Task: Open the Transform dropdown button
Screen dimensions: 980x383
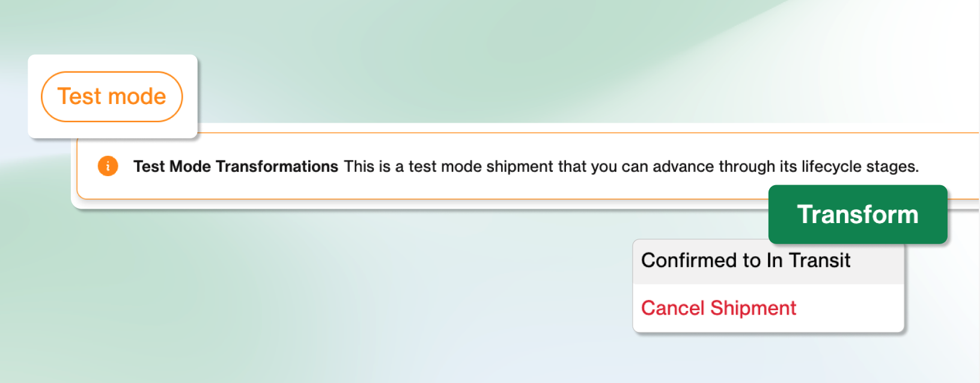Action: click(x=857, y=215)
